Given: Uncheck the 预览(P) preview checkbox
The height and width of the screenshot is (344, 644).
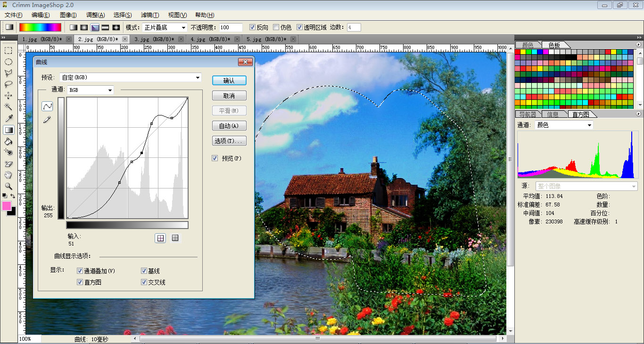Looking at the screenshot, I should click(x=215, y=158).
